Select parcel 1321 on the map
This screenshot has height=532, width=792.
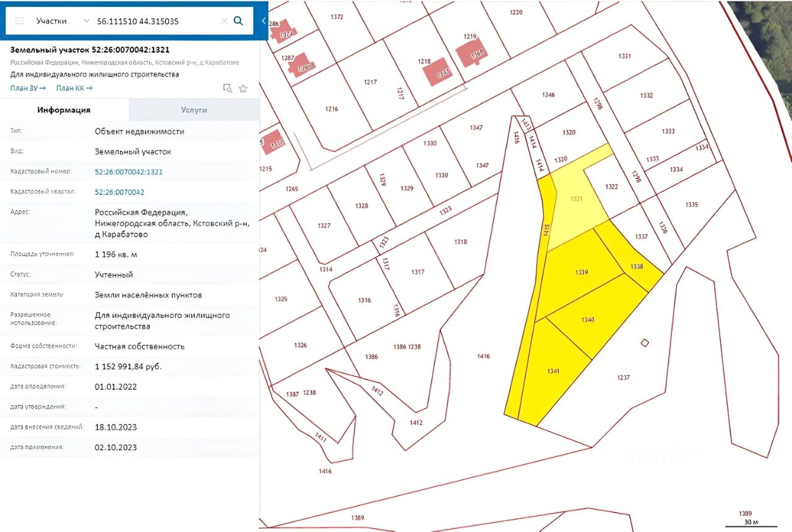click(x=576, y=199)
